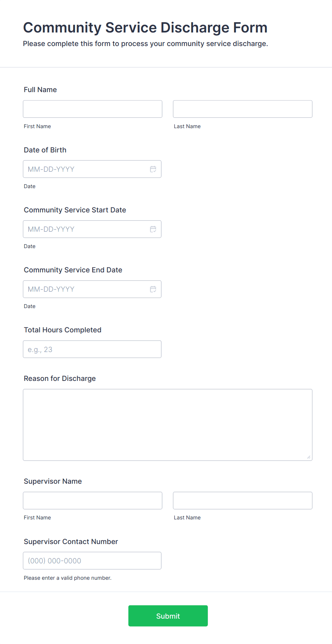The width and height of the screenshot is (332, 644).
Task: Click the Total Hours Completed label
Action: click(62, 330)
